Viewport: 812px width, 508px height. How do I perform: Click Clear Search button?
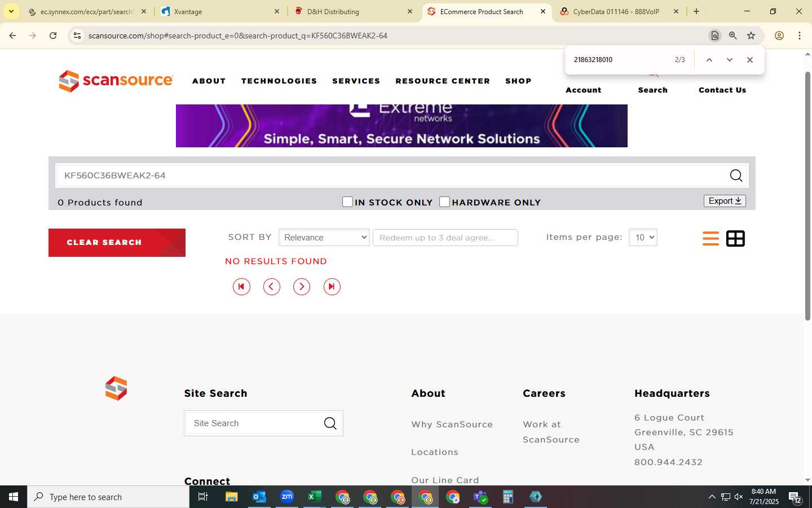[117, 243]
